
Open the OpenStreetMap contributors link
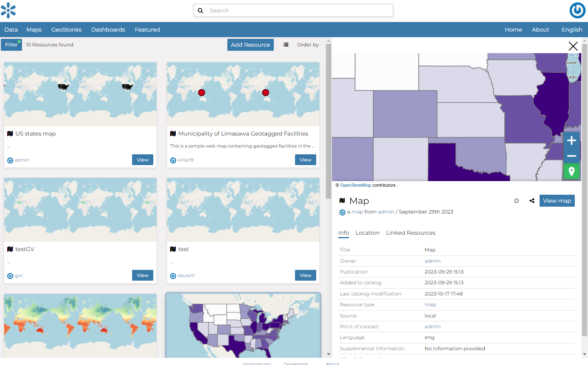[x=355, y=185]
